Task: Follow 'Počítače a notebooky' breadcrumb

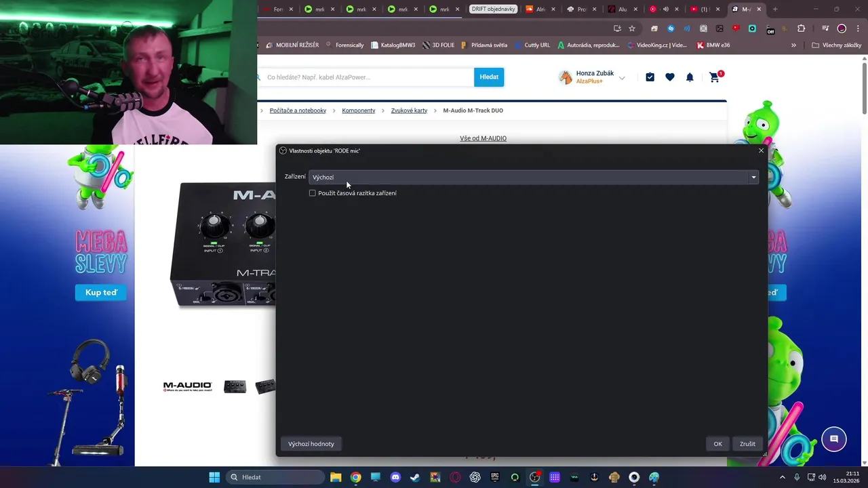Action: click(x=298, y=110)
